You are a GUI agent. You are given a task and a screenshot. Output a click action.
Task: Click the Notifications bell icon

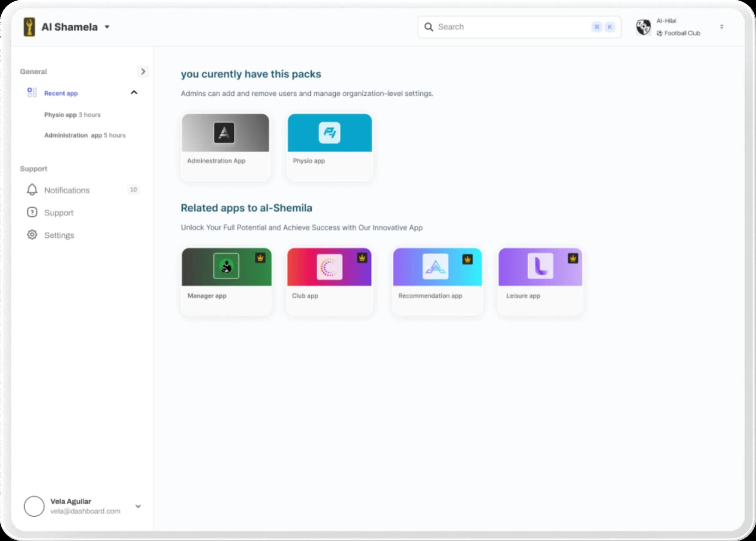tap(32, 190)
